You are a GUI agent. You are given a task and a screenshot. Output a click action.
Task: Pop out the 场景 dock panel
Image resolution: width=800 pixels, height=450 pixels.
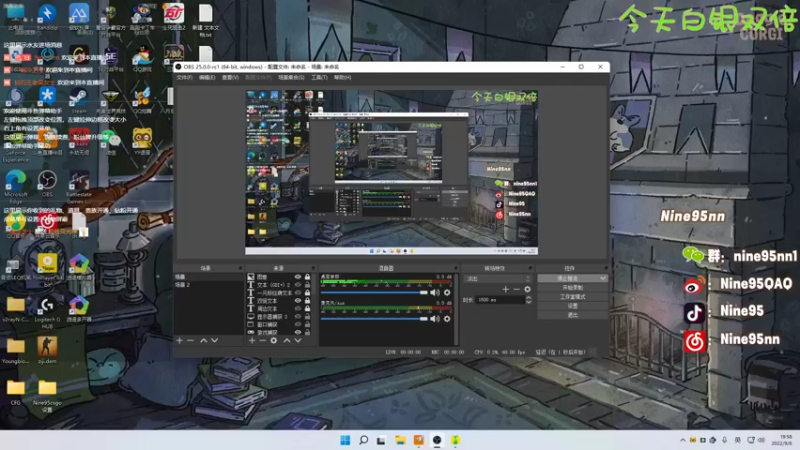pyautogui.click(x=240, y=268)
